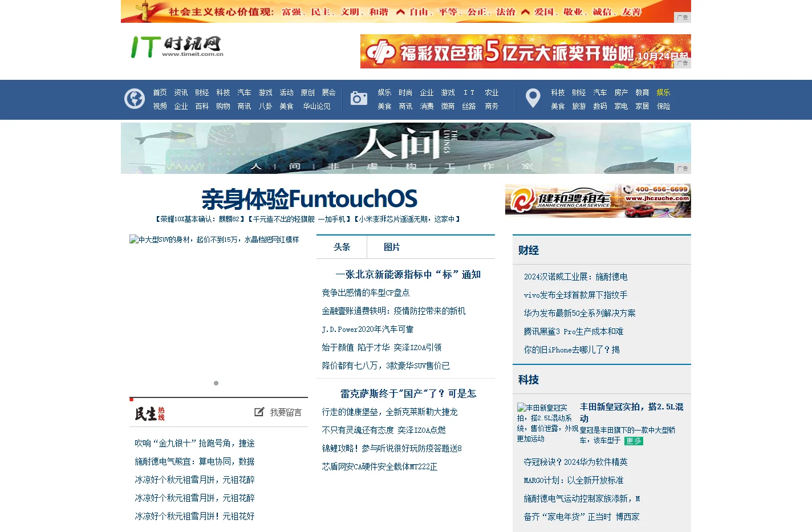
Task: Switch to the 图片 tab
Action: click(x=392, y=247)
